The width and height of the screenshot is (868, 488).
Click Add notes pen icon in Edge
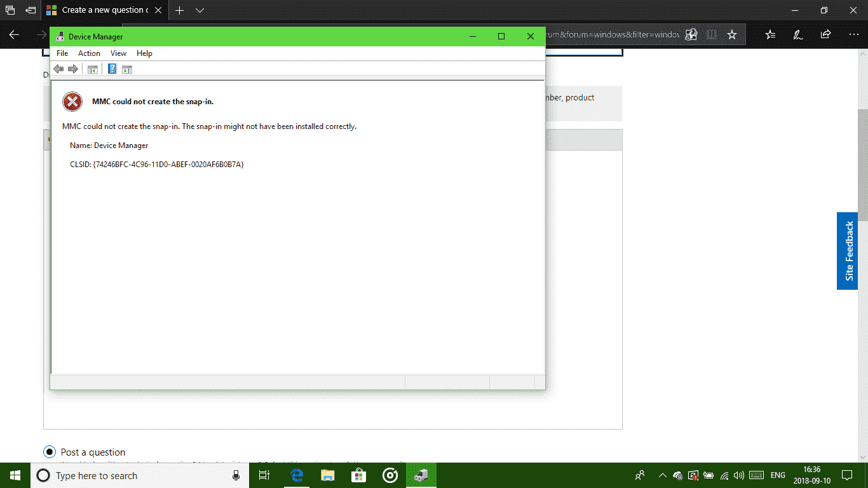pos(798,34)
